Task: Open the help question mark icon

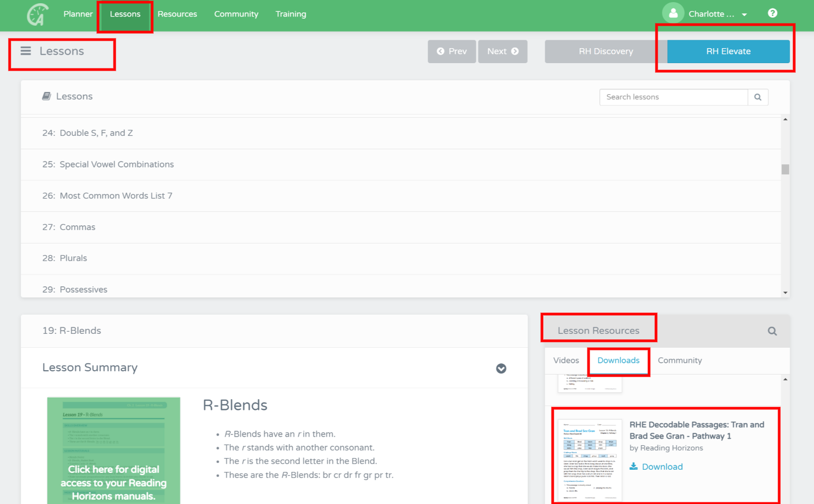Action: 772,13
